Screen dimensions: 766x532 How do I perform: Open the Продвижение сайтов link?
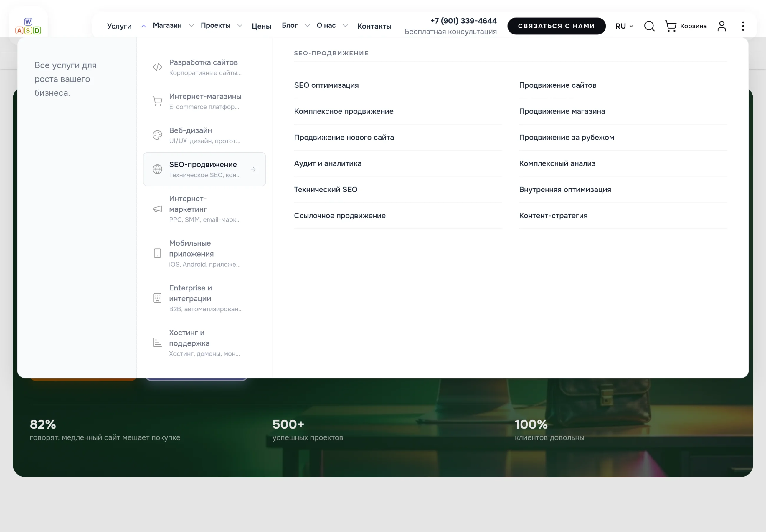point(558,85)
